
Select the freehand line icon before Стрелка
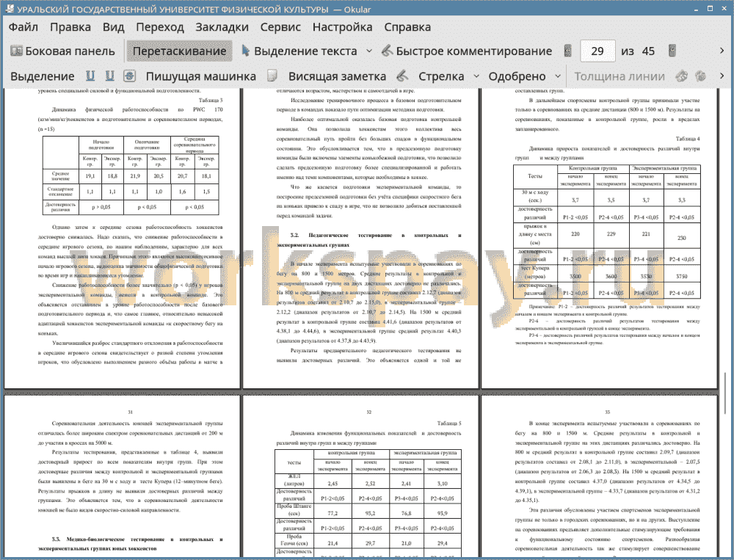tap(402, 76)
